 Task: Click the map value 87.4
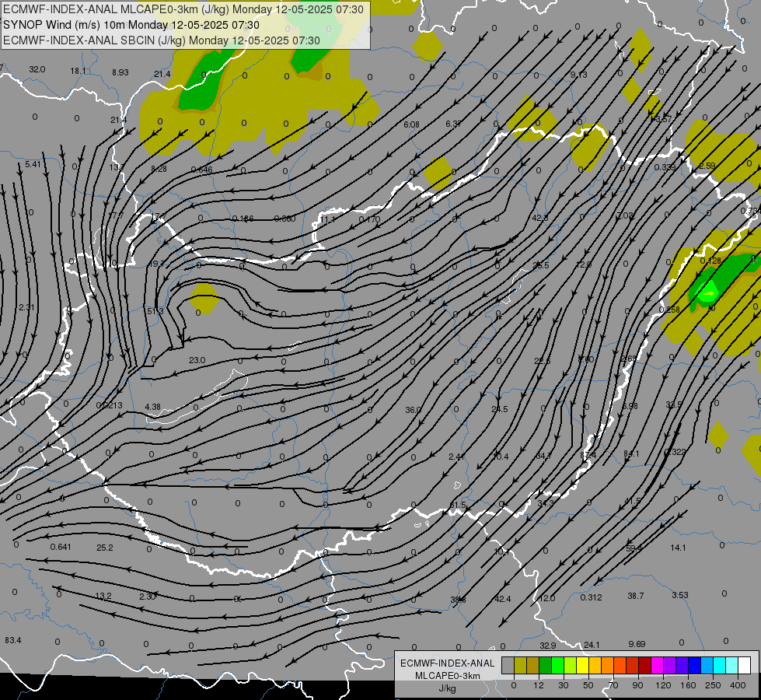[588, 455]
